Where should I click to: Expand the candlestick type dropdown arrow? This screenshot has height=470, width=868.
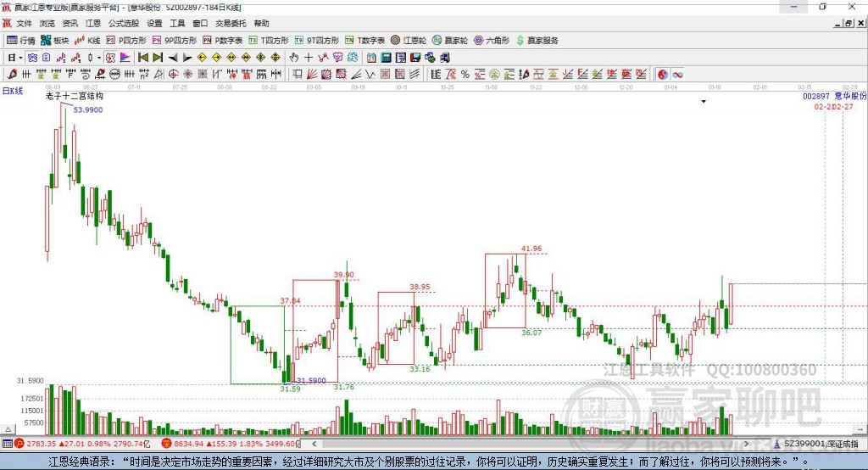click(99, 58)
